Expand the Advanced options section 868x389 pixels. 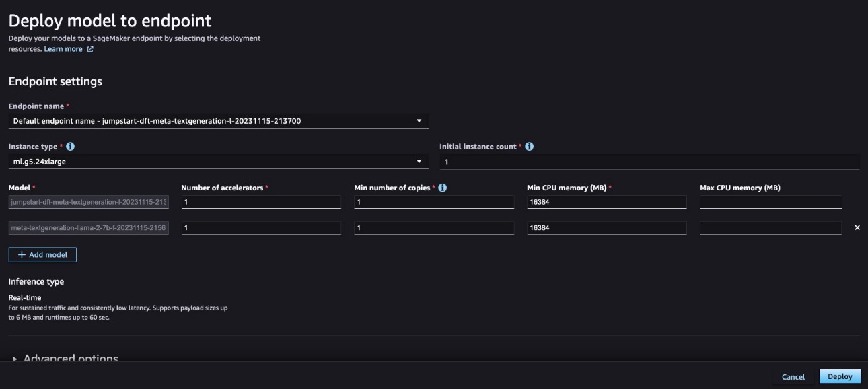coord(65,358)
